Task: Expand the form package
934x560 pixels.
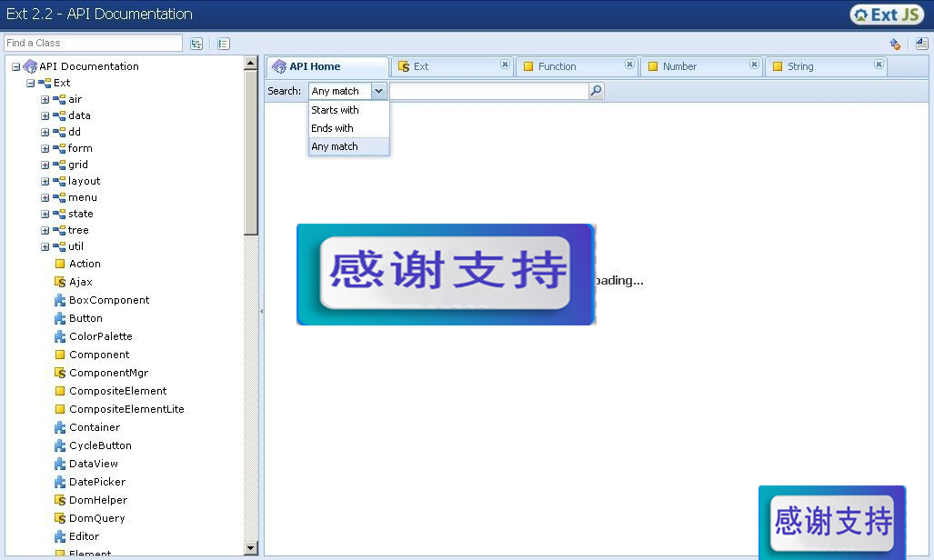Action: [45, 148]
